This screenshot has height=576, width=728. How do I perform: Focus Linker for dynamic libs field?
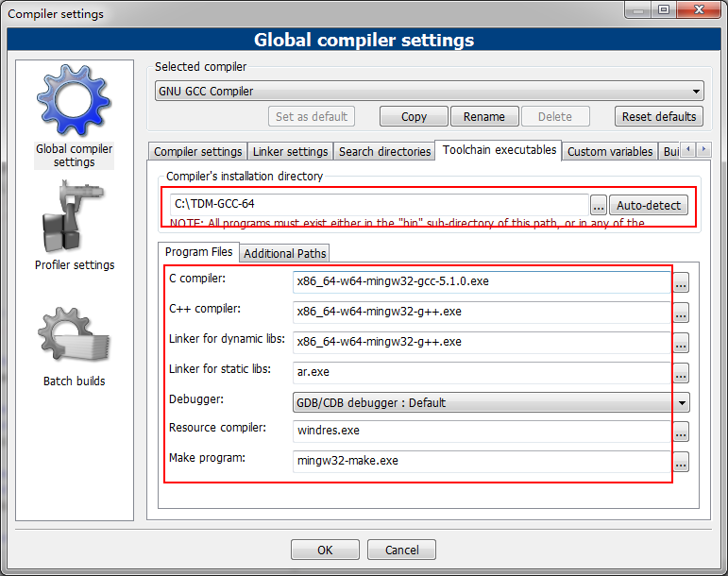click(482, 342)
